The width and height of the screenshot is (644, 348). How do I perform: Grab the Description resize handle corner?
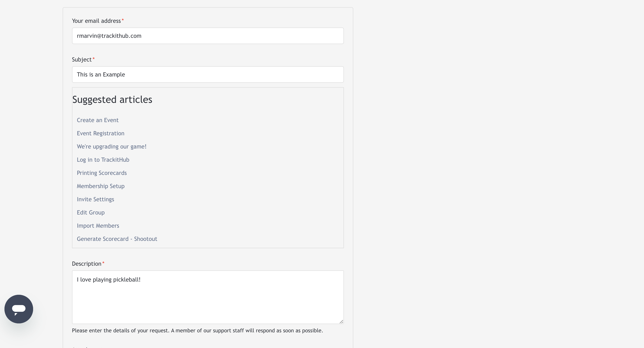pos(341,322)
